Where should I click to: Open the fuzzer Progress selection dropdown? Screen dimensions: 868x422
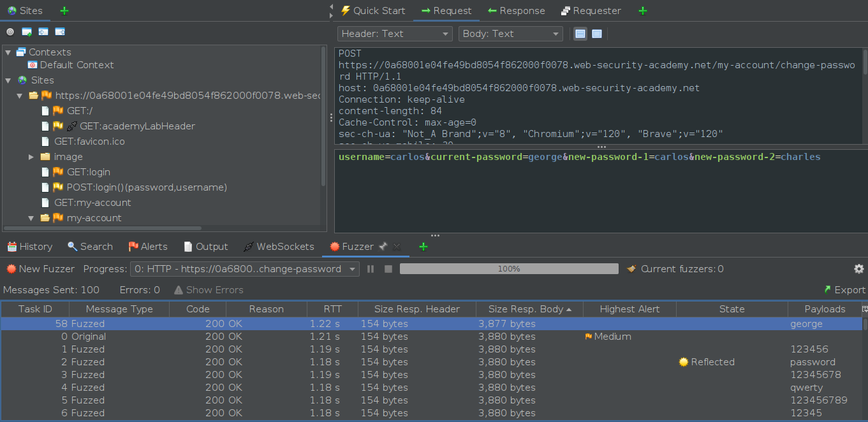click(244, 269)
